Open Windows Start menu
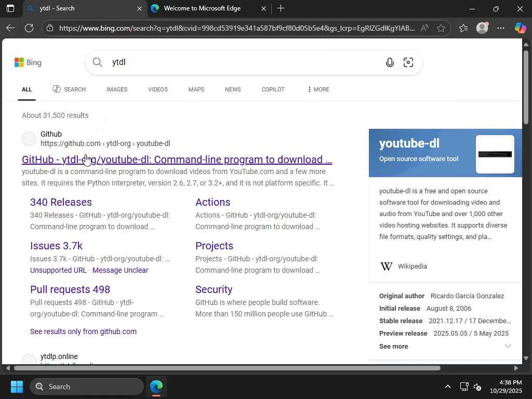The height and width of the screenshot is (399, 532). coord(17,387)
